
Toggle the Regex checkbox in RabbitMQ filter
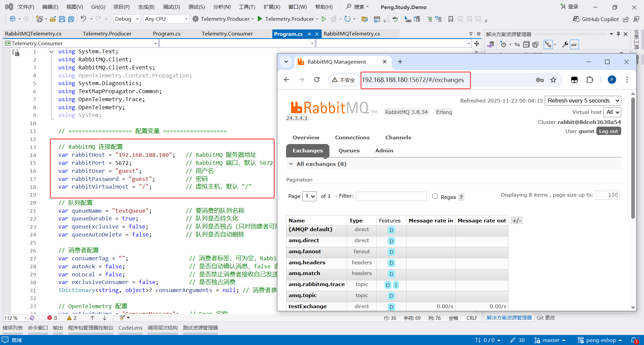coord(435,196)
